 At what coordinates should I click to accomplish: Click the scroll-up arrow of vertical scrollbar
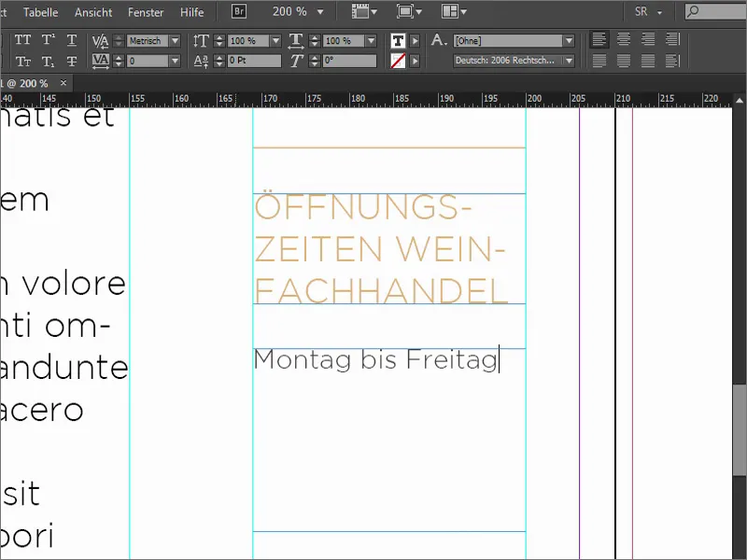tap(740, 101)
